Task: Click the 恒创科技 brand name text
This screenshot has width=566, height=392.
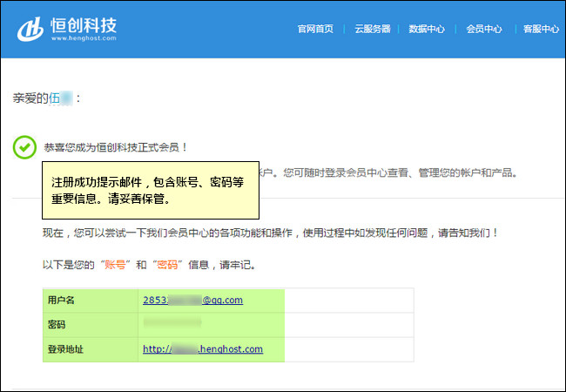Action: (x=84, y=24)
